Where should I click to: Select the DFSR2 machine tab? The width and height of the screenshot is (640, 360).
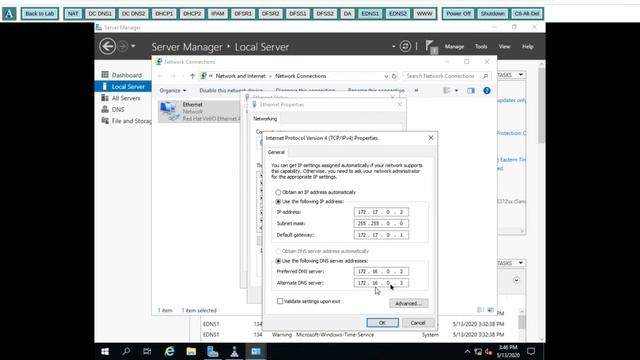tap(271, 13)
